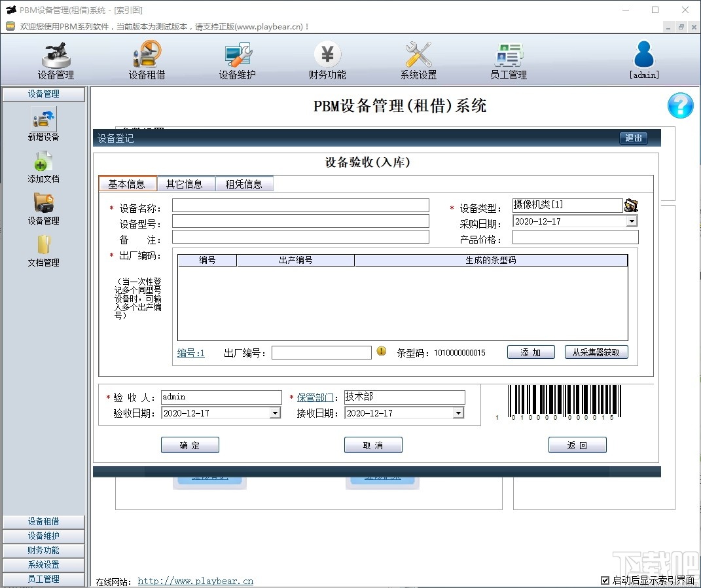Switch to the 租凭信息 tab

244,183
